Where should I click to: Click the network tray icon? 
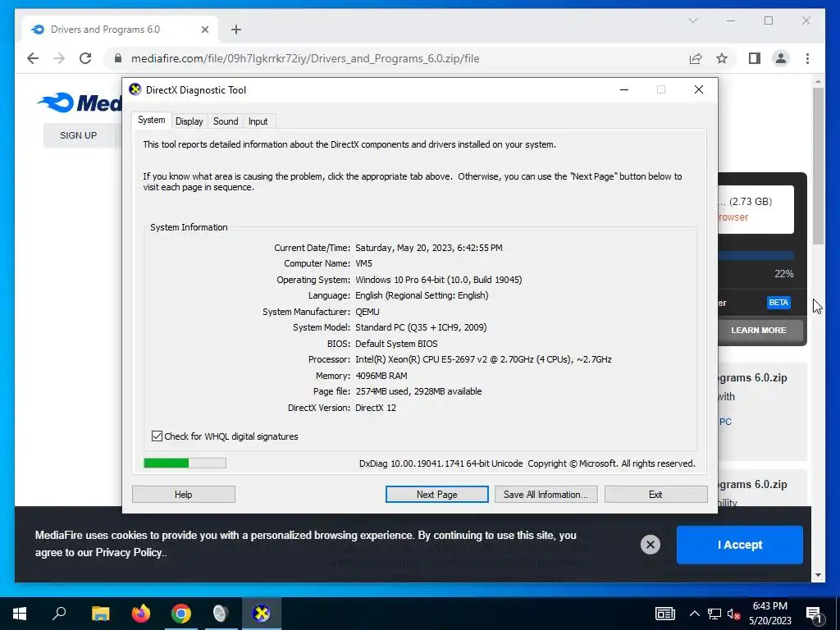(x=714, y=614)
